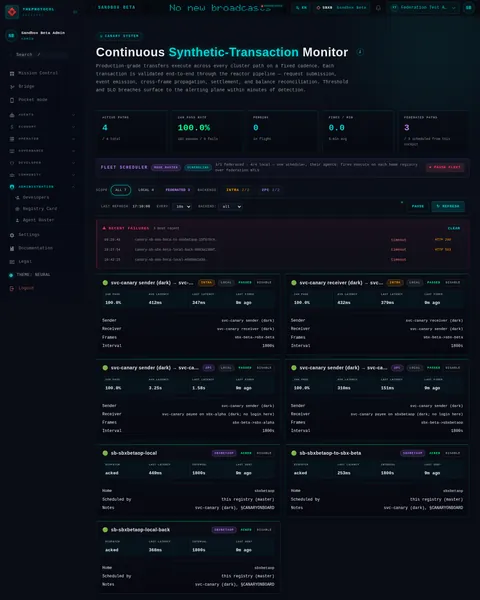The image size is (480, 600).
Task: Click the Agent Roster person icon
Action: 17,220
